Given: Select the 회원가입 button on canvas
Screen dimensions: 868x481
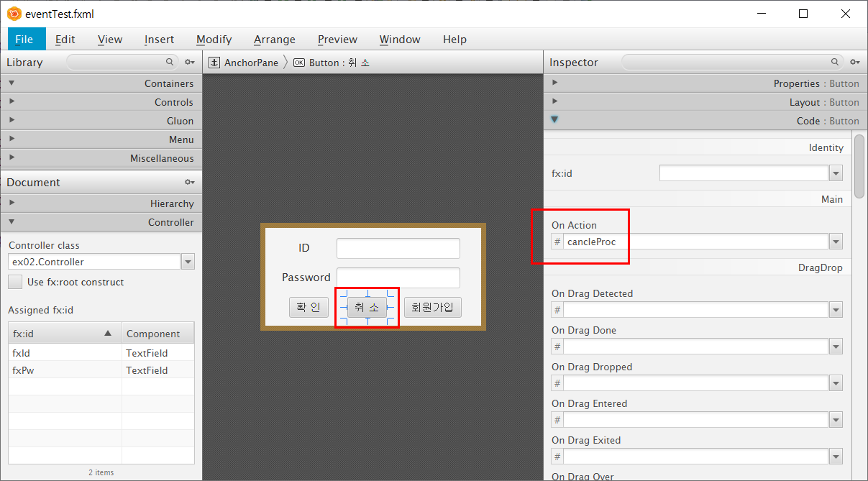Looking at the screenshot, I should pyautogui.click(x=432, y=307).
